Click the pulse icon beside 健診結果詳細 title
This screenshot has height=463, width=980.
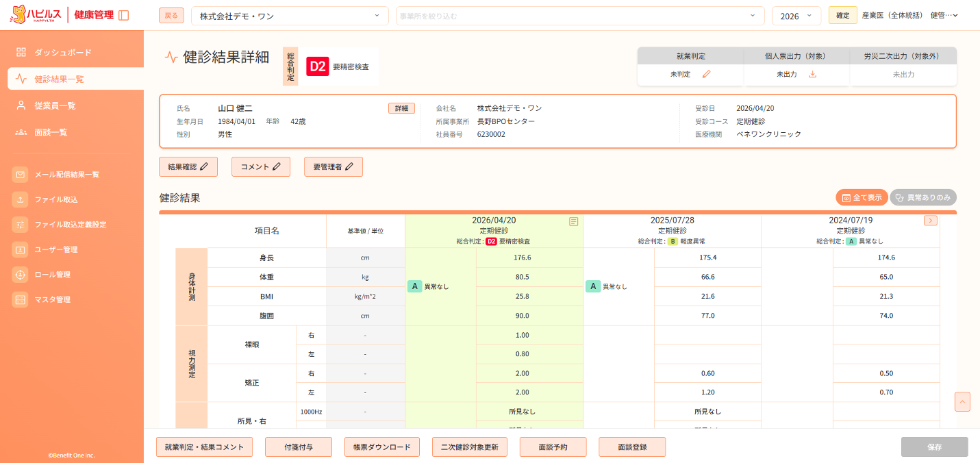point(171,58)
